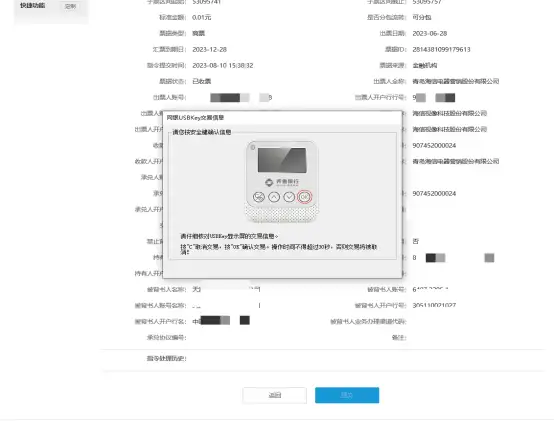This screenshot has height=426, width=554.
Task: Click the 备注 label
Action: point(399,338)
